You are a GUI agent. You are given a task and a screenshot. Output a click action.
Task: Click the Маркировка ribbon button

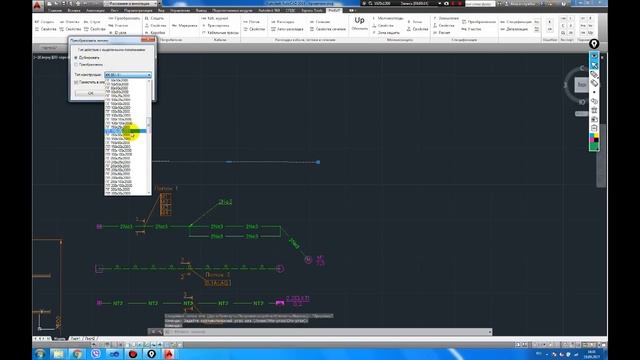pyautogui.click(x=184, y=25)
